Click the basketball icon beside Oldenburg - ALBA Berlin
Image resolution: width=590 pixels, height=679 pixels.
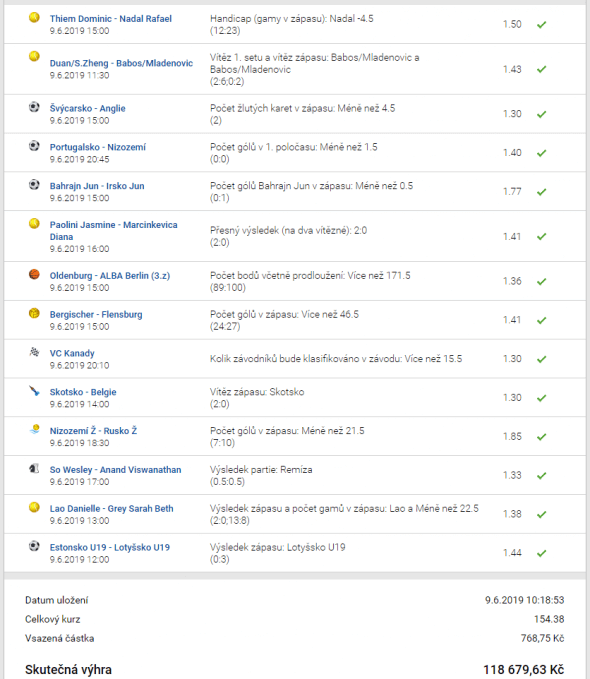pyautogui.click(x=34, y=275)
